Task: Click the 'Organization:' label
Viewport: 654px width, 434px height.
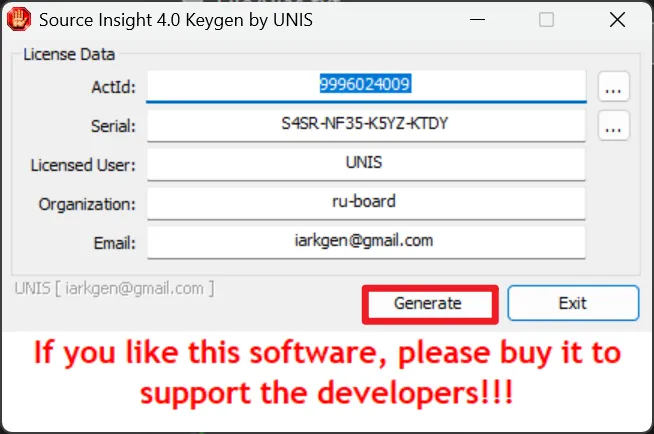Action: tap(87, 205)
